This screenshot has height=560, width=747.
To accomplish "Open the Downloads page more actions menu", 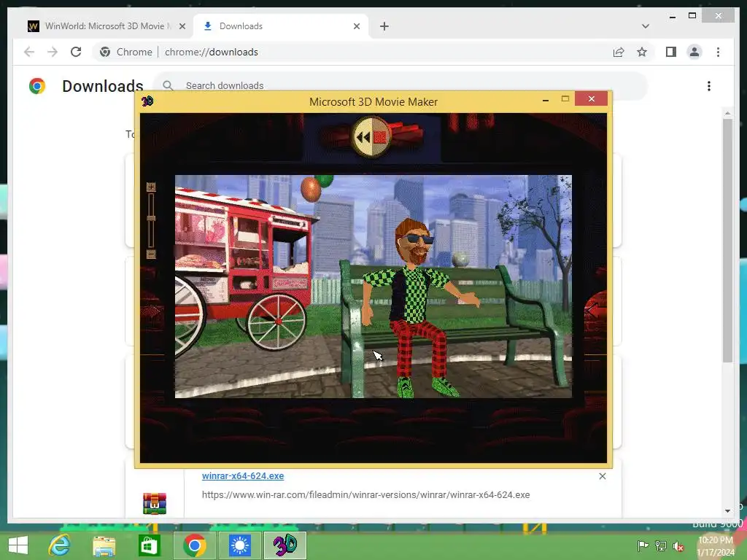I will coord(709,86).
